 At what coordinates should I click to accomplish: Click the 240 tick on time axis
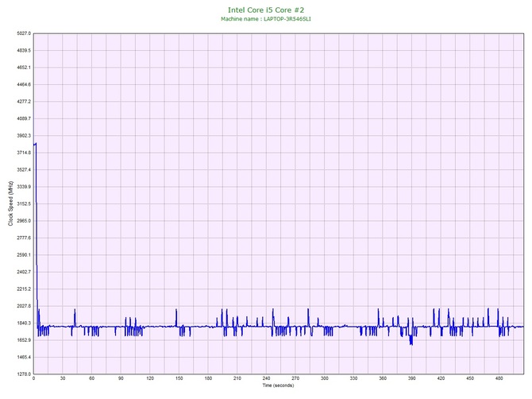tap(266, 378)
